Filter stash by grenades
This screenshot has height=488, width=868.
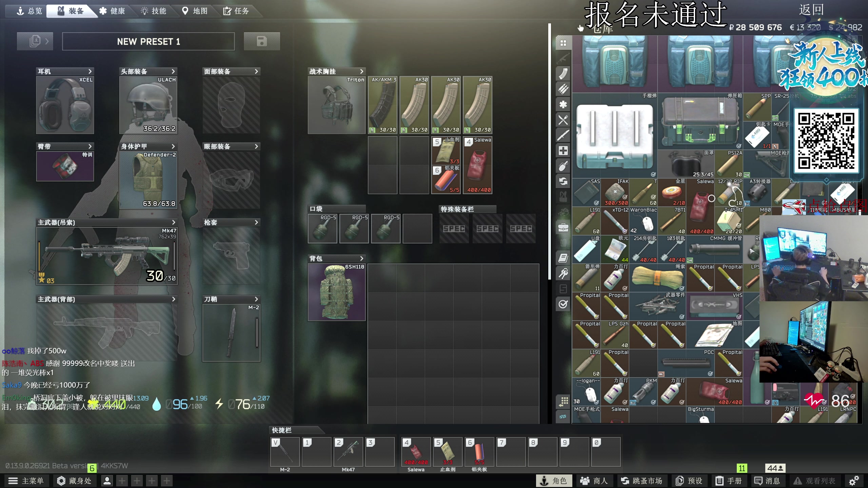pos(563,166)
